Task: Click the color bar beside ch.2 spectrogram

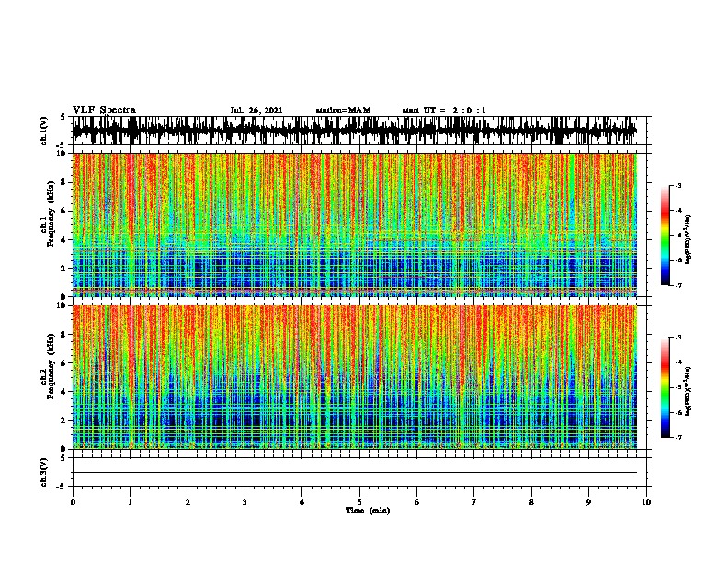Action: 665,387
